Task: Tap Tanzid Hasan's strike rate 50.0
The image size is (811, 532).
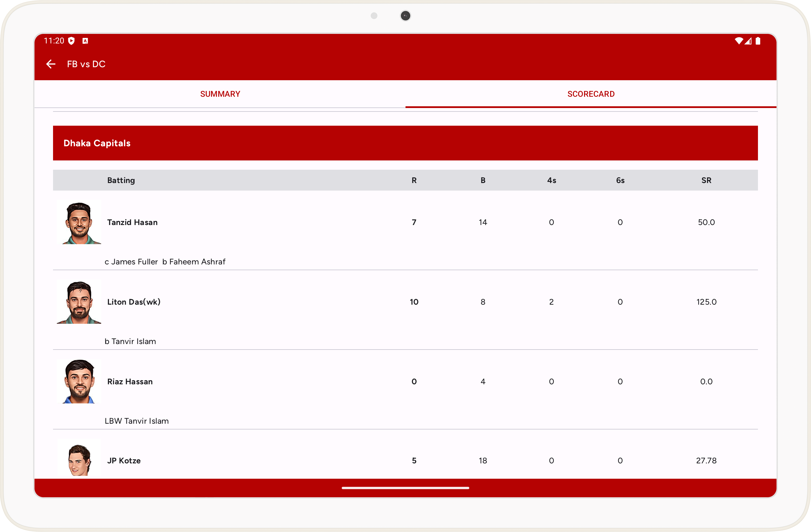Action: pyautogui.click(x=706, y=222)
